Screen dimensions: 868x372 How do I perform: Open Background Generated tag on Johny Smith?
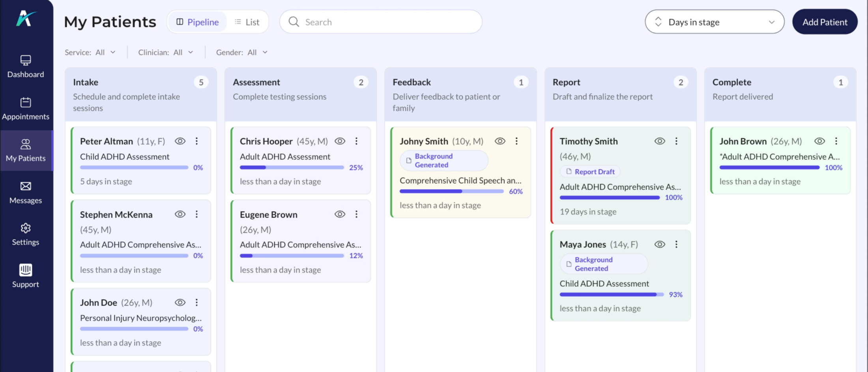click(x=444, y=161)
